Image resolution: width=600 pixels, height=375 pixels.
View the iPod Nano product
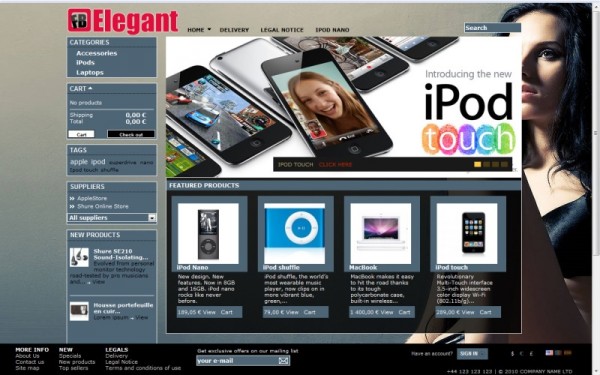click(x=209, y=312)
